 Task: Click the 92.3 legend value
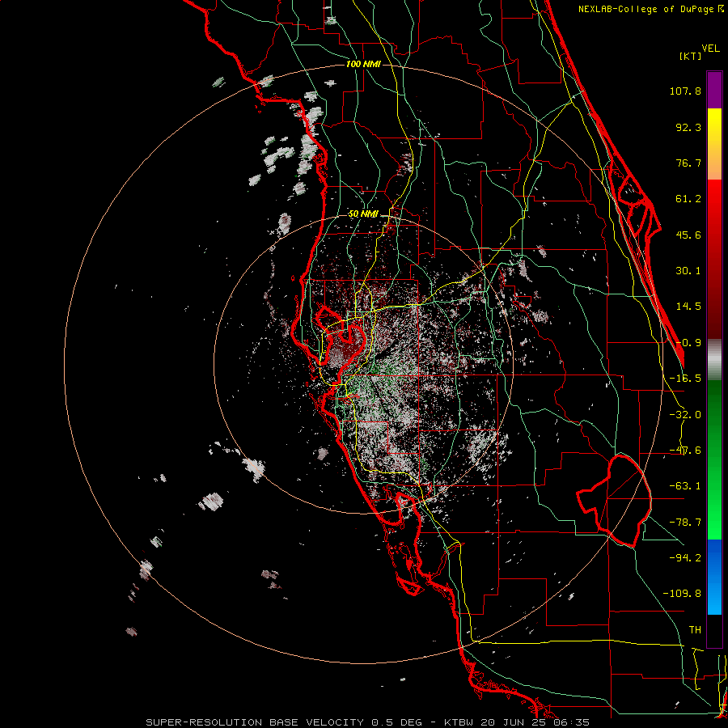(688, 127)
